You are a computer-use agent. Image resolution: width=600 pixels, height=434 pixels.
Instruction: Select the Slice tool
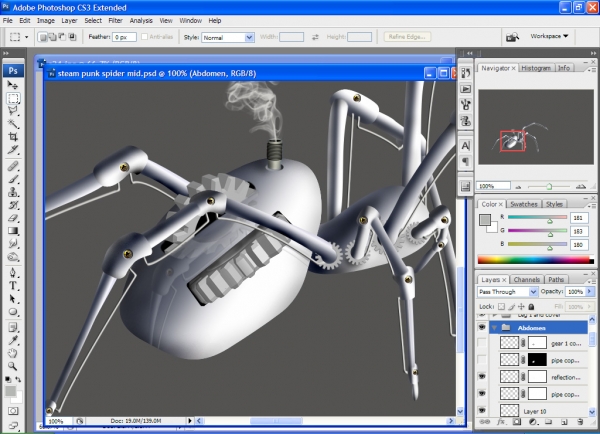[13, 150]
